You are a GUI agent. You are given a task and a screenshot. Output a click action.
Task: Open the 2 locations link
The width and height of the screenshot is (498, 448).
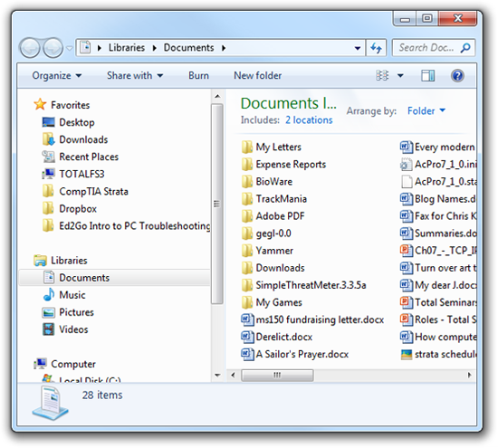pos(309,120)
